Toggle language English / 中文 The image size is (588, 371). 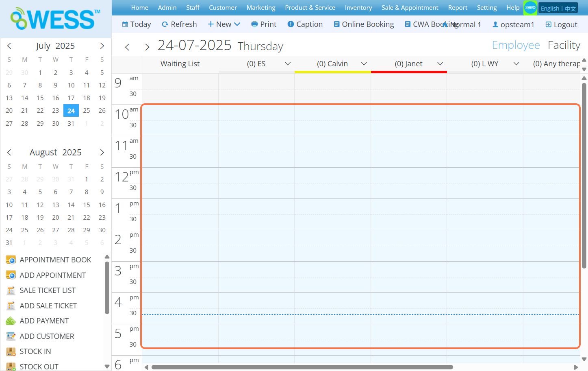(x=558, y=8)
